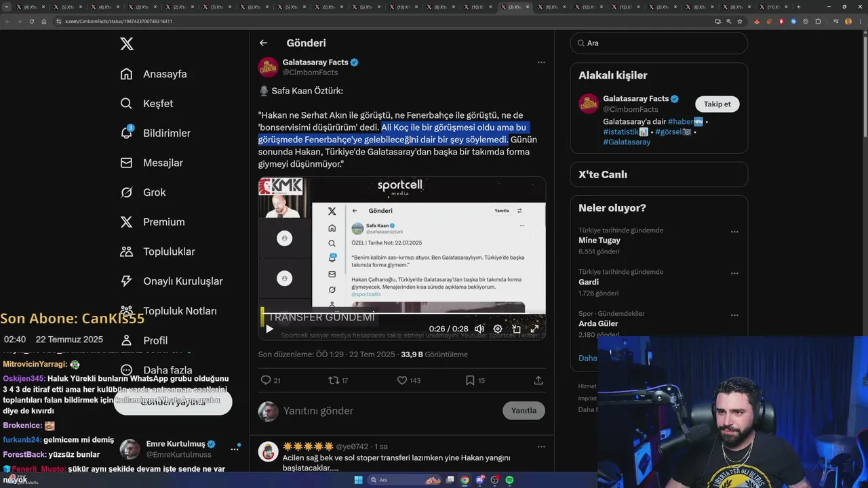Open the Premium page
Image resolution: width=868 pixels, height=488 pixels.
pyautogui.click(x=152, y=222)
